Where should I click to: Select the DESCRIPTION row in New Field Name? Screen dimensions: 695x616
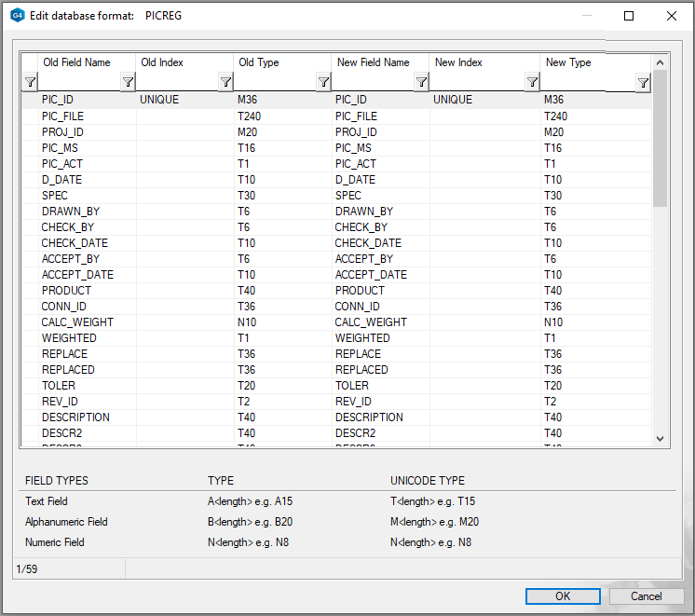click(x=369, y=418)
